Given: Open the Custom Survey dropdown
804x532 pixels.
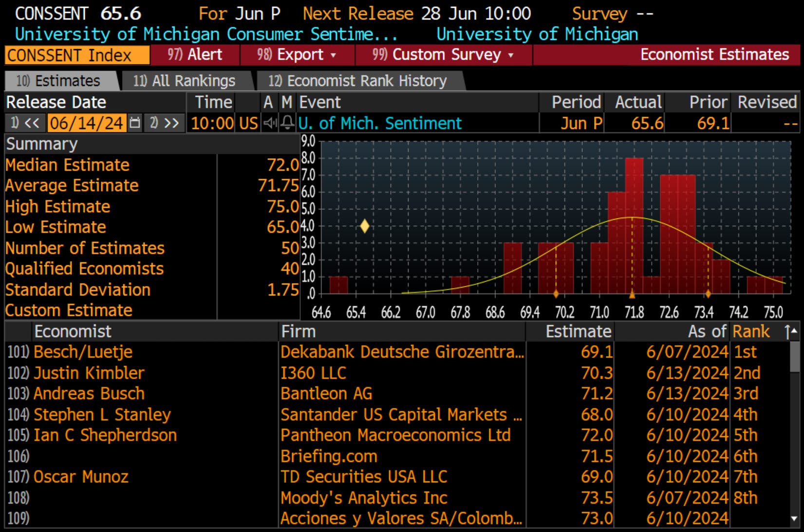Looking at the screenshot, I should (x=443, y=55).
